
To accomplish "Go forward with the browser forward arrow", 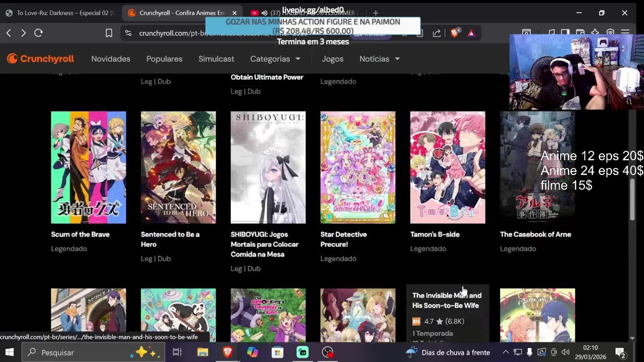I will [23, 33].
